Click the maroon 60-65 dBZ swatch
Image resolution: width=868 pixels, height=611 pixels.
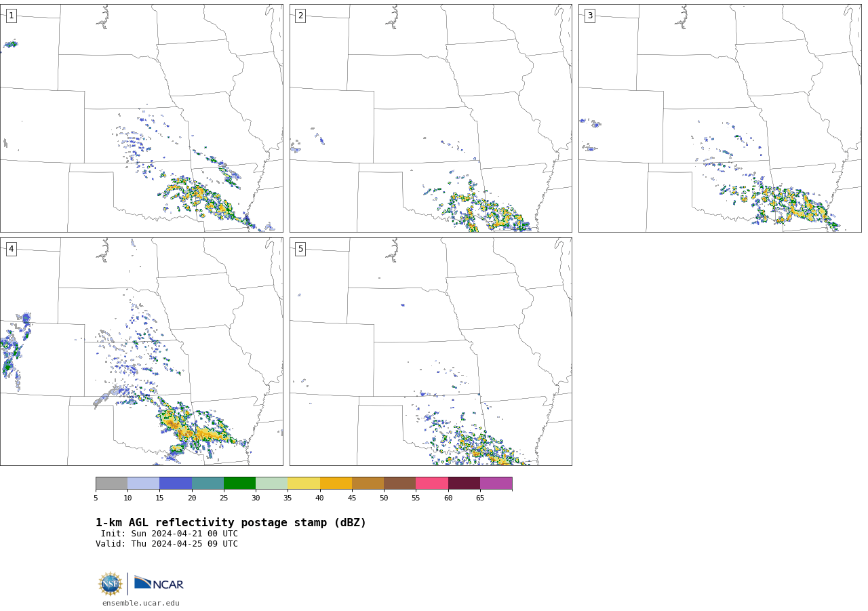click(464, 484)
